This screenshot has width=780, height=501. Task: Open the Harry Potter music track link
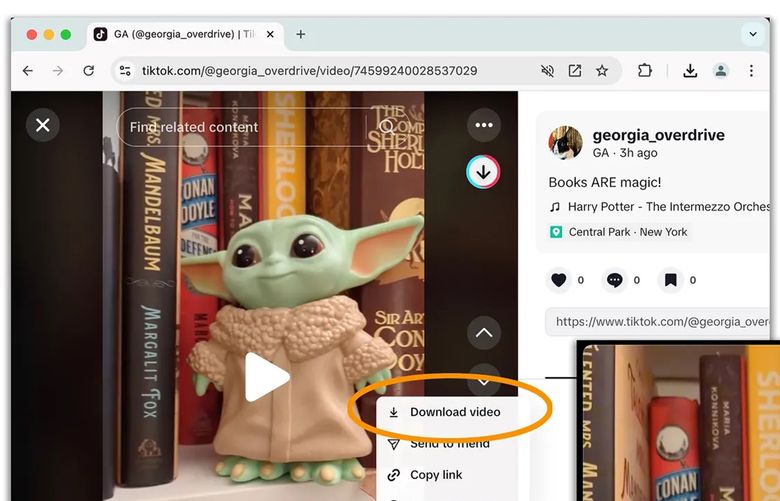pos(662,206)
